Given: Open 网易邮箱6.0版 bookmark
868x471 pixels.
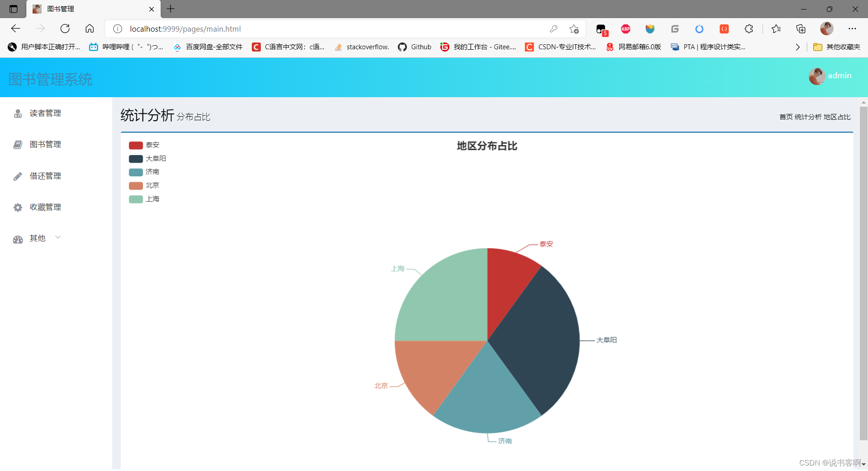Looking at the screenshot, I should point(633,47).
